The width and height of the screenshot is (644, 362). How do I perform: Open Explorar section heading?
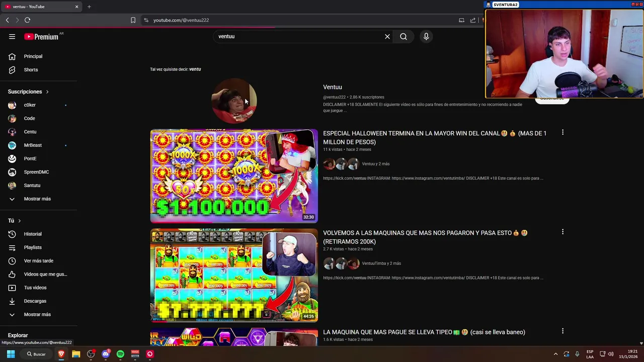[18, 335]
